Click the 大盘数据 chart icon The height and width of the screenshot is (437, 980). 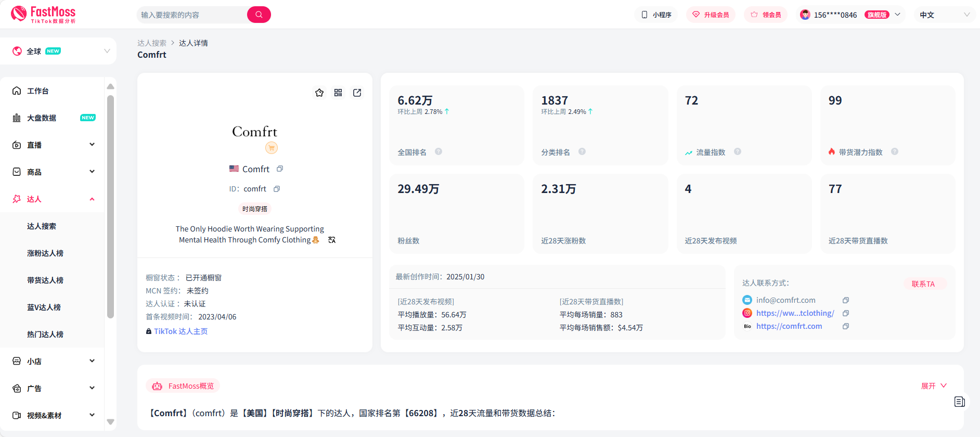point(17,118)
